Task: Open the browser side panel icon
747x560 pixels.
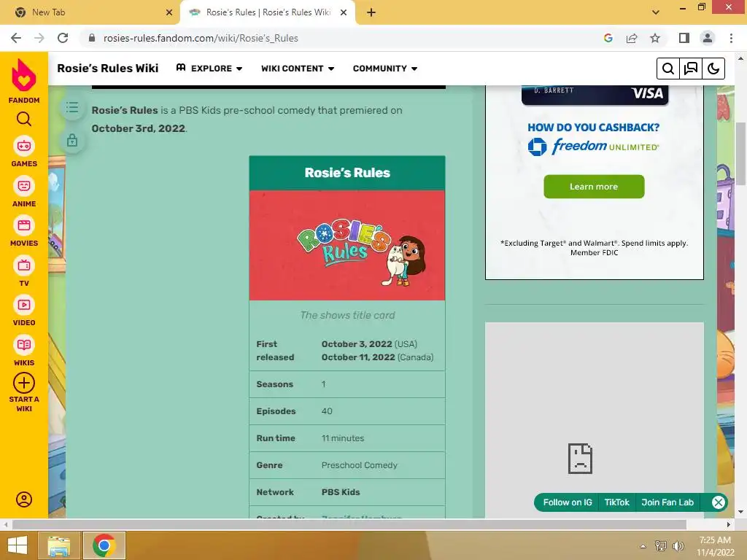Action: coord(684,38)
